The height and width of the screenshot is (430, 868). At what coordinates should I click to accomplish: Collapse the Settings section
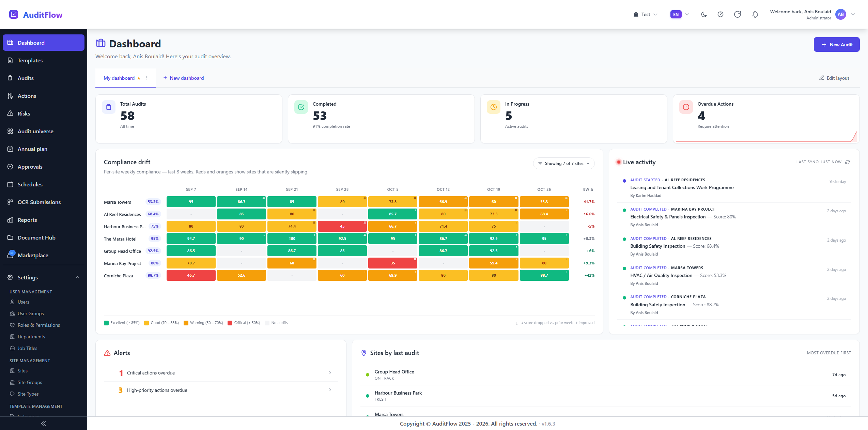[x=44, y=277]
